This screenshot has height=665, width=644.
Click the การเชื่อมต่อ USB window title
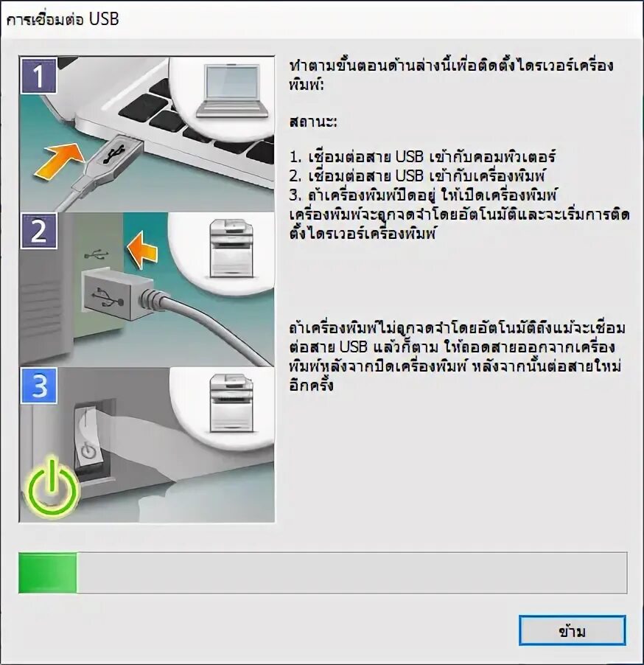tap(63, 19)
